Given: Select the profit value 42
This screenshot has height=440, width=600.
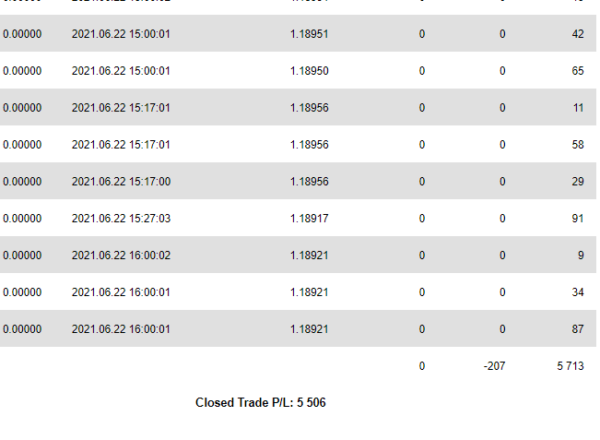Looking at the screenshot, I should point(578,34).
